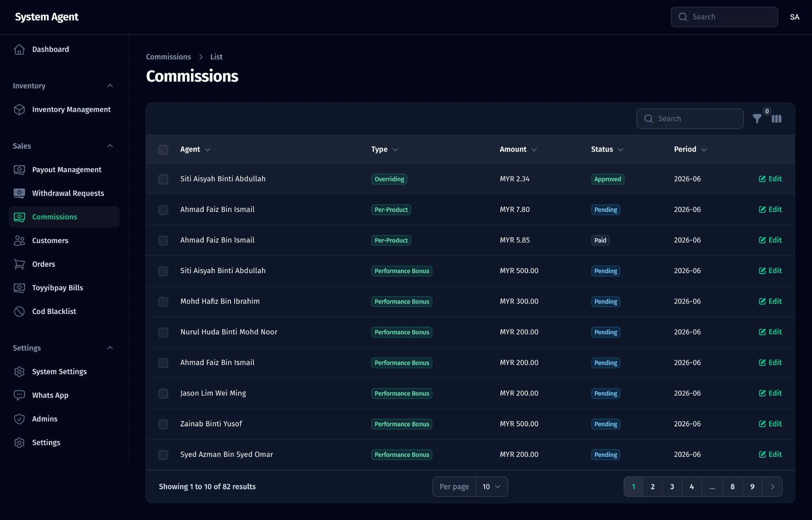Click the System Settings gear icon
The image size is (812, 520).
click(x=19, y=372)
